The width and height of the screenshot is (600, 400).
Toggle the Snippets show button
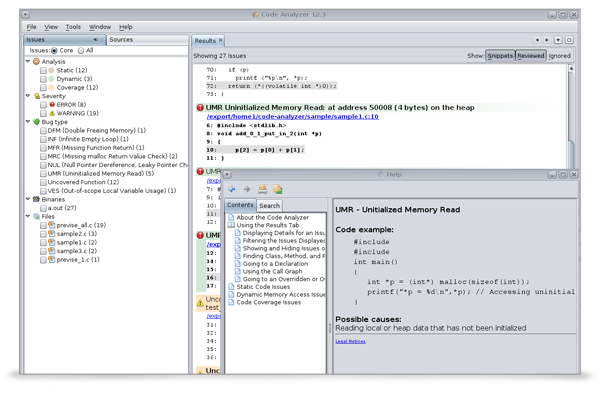pyautogui.click(x=500, y=56)
